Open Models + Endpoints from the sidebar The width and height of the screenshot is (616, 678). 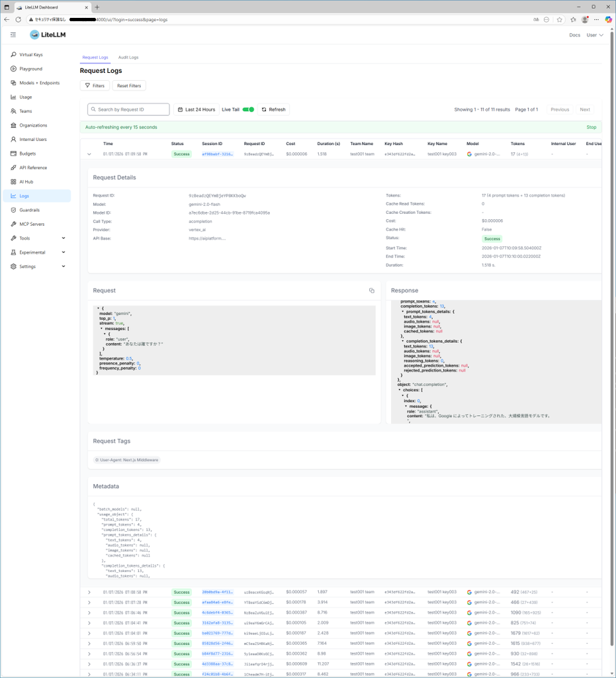point(39,83)
